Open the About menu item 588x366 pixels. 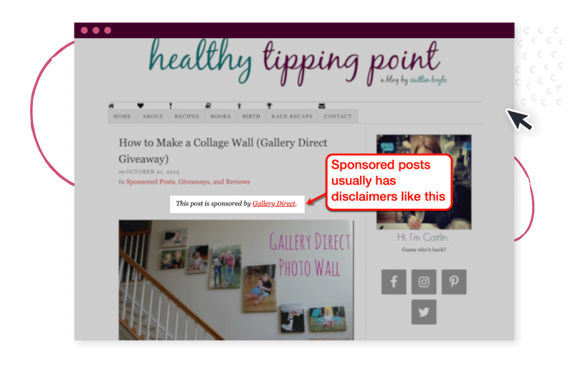tap(153, 116)
